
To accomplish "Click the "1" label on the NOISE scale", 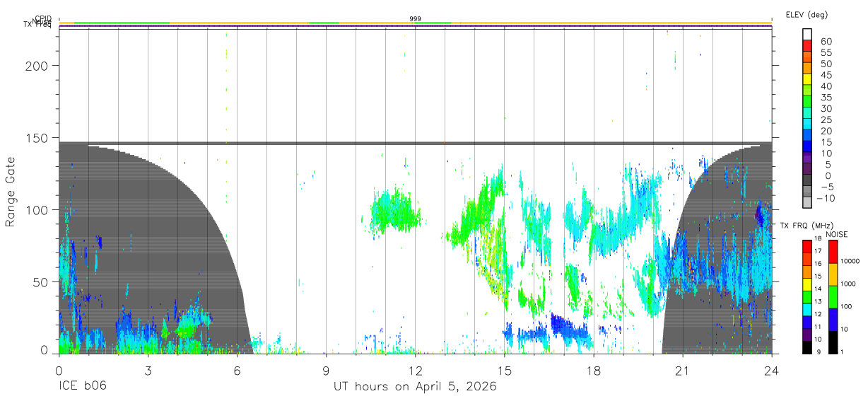I will (x=843, y=351).
